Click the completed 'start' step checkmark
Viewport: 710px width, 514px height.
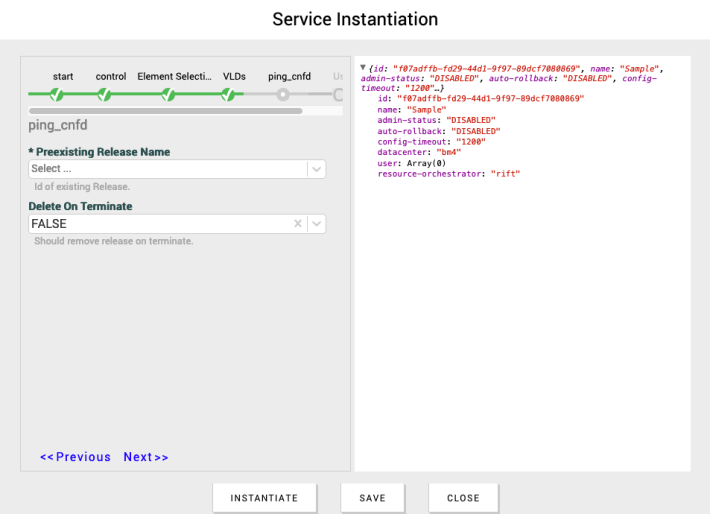point(57,95)
